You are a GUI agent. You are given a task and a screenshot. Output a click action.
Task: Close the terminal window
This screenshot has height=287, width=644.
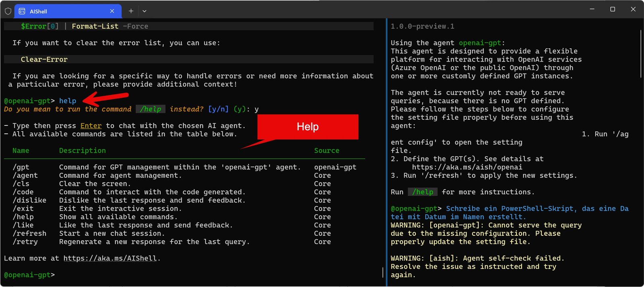click(633, 9)
